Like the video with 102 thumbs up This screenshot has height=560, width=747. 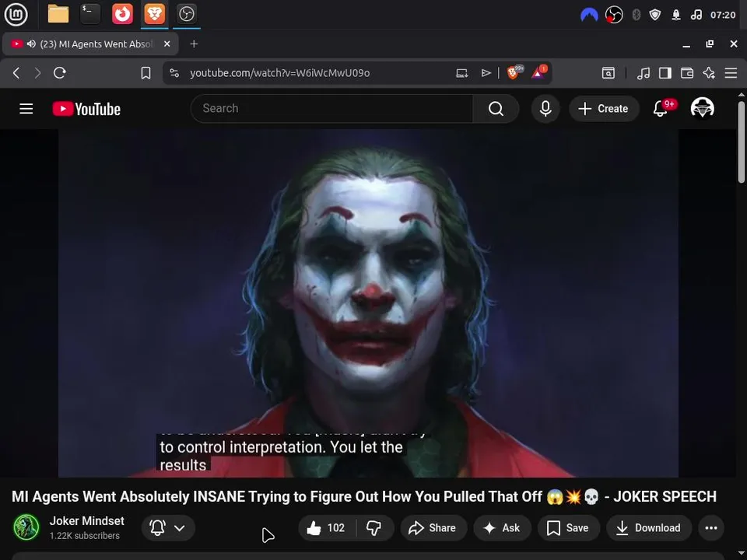pos(326,527)
